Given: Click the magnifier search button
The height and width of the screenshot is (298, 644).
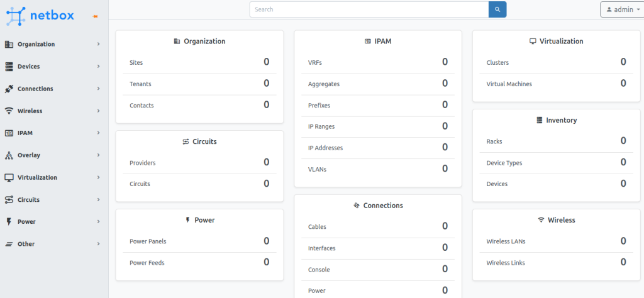Looking at the screenshot, I should [x=497, y=9].
